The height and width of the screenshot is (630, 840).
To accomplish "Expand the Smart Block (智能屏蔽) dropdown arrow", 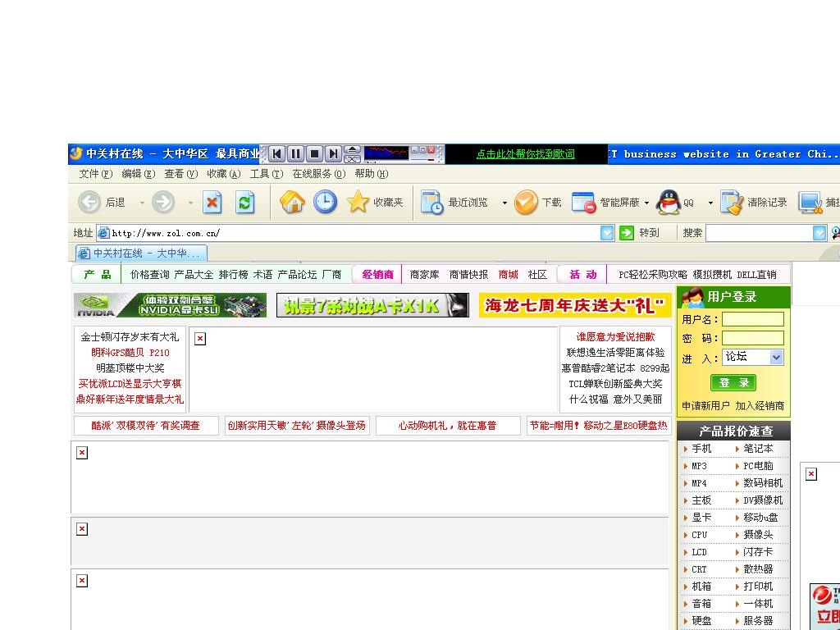I will [x=646, y=203].
